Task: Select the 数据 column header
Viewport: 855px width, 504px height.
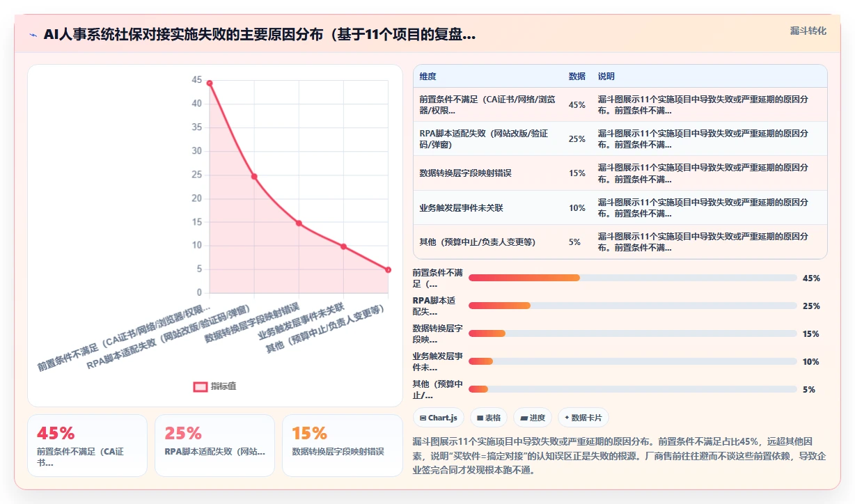Action: click(577, 77)
